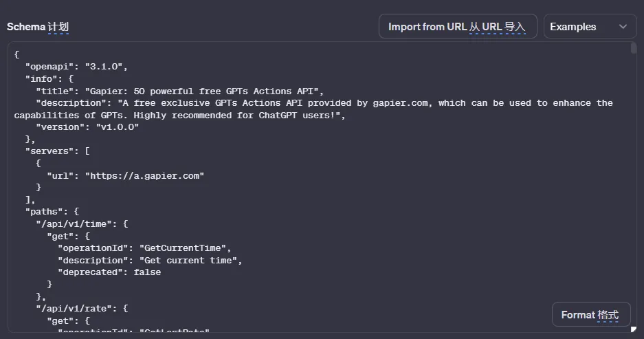Click the "/api/v1/rate" path line
The image size is (644, 339).
82,309
